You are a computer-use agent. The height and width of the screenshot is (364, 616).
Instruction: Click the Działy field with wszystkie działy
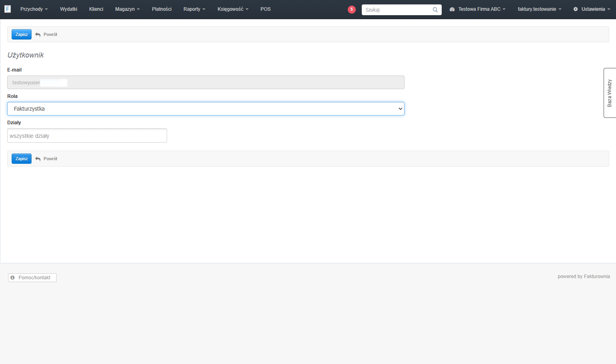point(87,135)
